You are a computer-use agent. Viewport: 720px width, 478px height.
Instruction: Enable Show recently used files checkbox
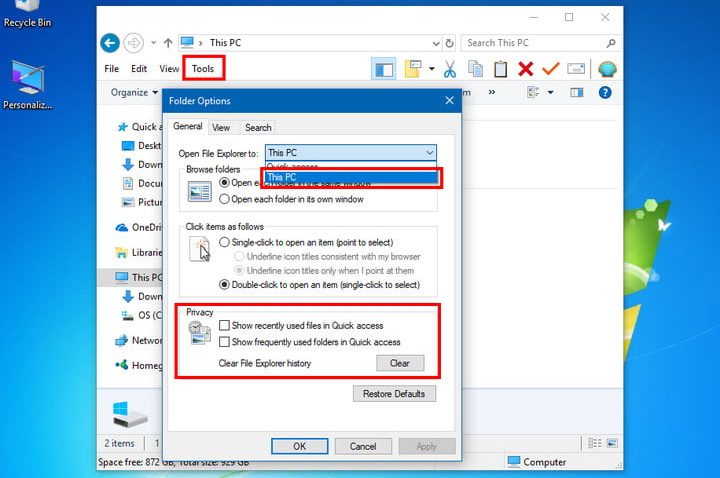(224, 326)
